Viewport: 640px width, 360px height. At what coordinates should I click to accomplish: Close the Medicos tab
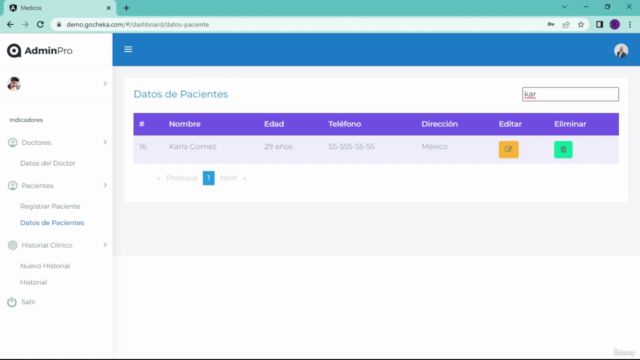108,8
